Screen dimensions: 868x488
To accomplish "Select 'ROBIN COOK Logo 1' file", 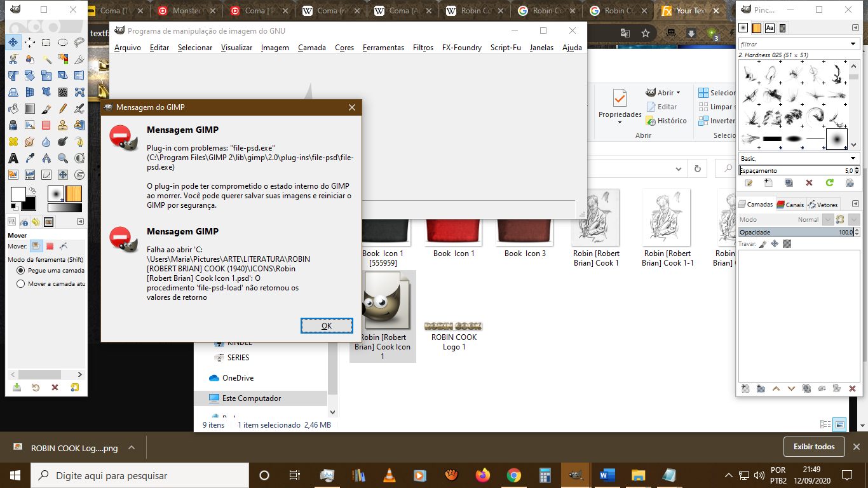I will click(454, 335).
